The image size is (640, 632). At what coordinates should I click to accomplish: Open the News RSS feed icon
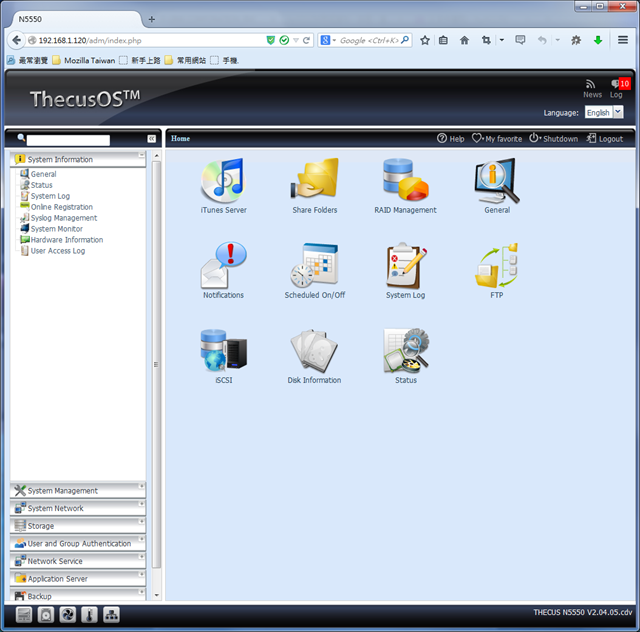591,84
